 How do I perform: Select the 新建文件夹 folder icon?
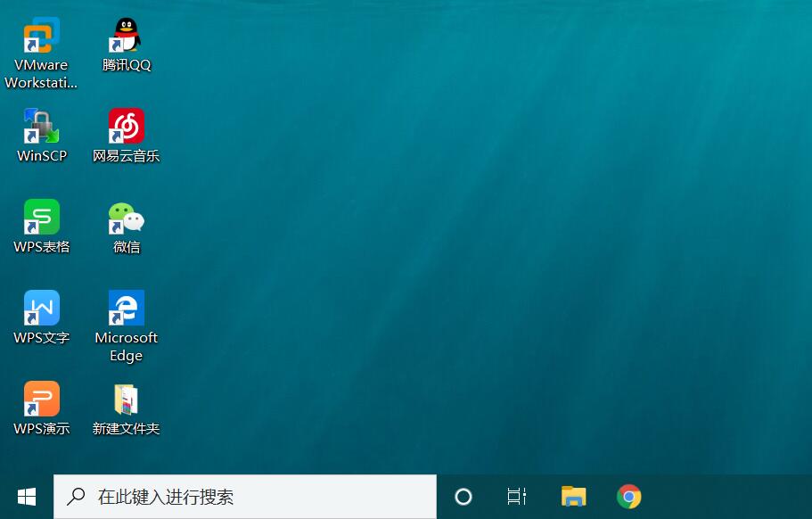click(x=126, y=400)
